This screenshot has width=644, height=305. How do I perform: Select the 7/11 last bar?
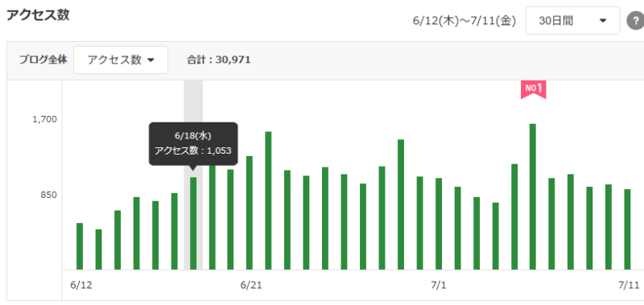[628, 229]
